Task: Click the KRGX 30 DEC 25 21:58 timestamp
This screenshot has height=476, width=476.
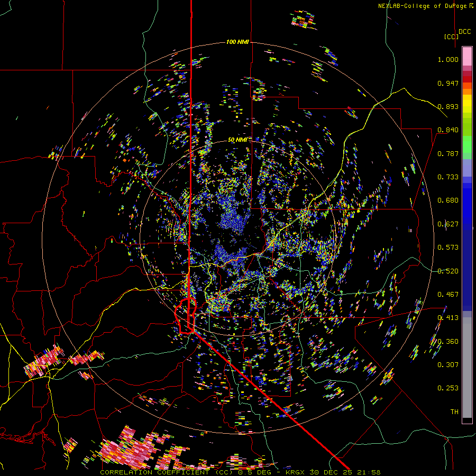Action: 333,472
